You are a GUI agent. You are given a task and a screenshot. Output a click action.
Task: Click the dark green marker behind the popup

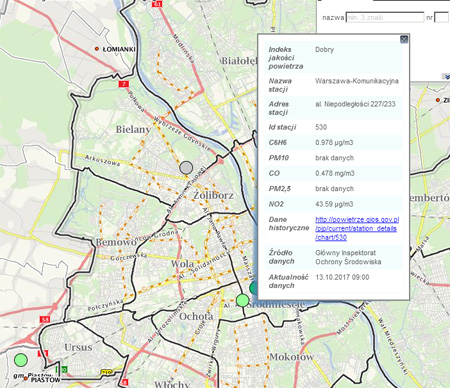[254, 288]
